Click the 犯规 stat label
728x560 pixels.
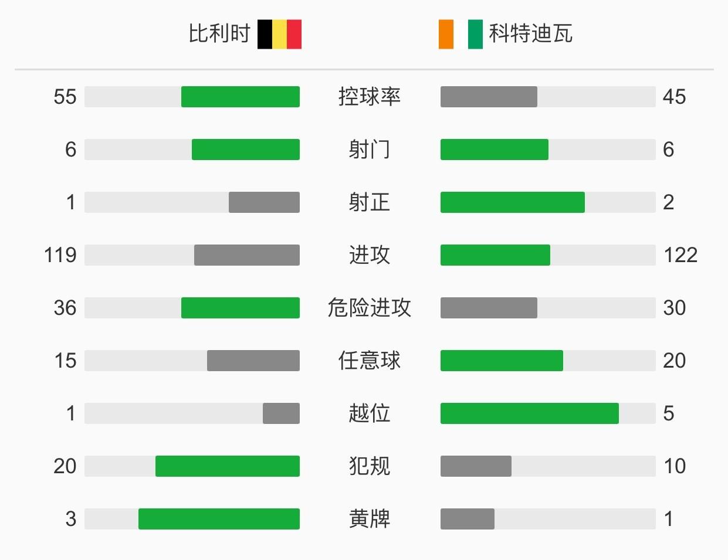[370, 466]
